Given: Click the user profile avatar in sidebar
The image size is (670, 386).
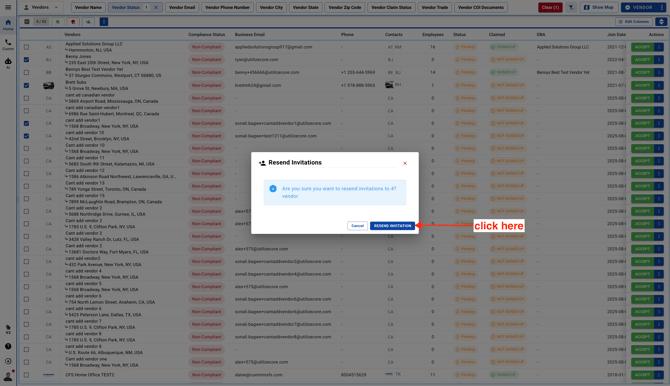Looking at the screenshot, I should pyautogui.click(x=8, y=376).
